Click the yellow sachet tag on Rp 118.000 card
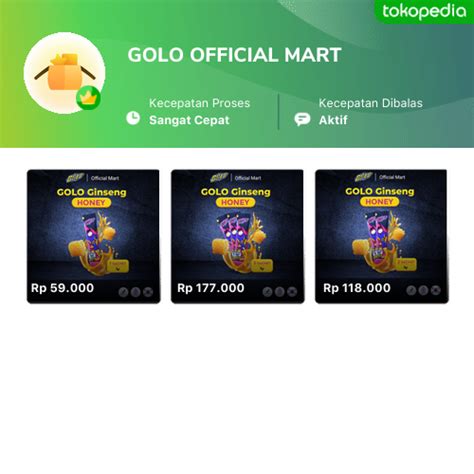Image resolution: width=474 pixels, height=474 pixels. click(406, 265)
